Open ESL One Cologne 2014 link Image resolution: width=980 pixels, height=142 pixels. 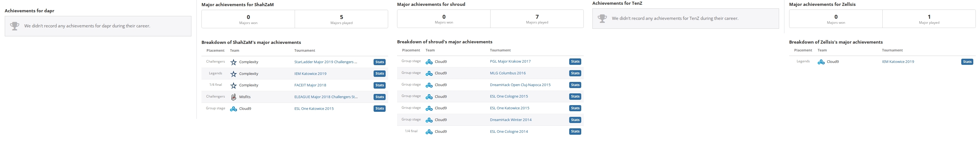(509, 131)
